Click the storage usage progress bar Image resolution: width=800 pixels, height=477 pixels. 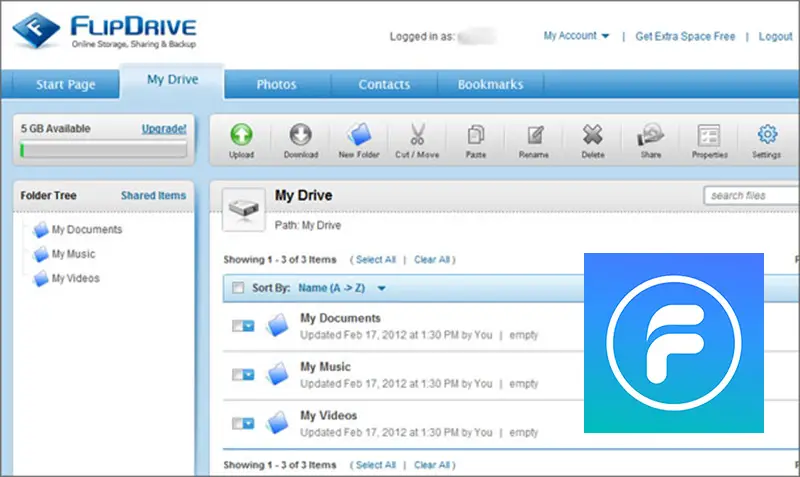(x=104, y=150)
